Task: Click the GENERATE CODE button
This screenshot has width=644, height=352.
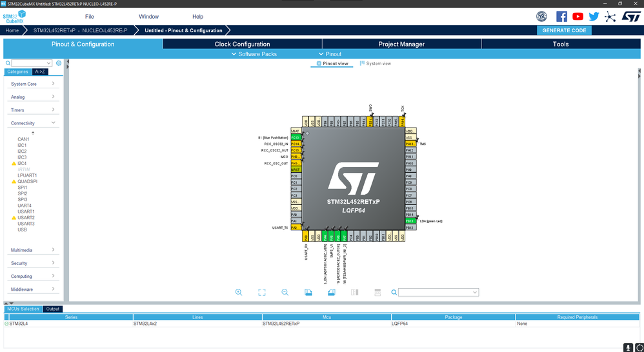Action: click(565, 30)
